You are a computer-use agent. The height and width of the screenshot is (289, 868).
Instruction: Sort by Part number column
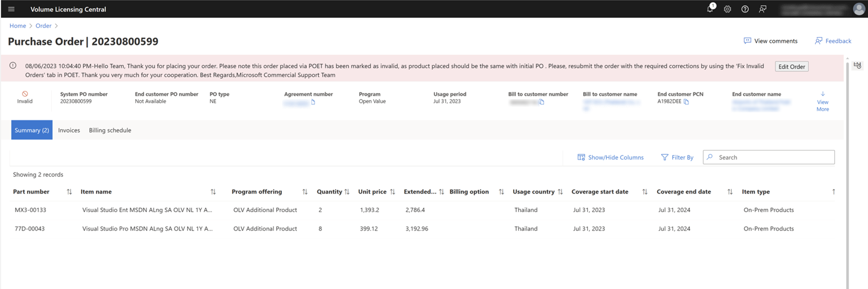pos(69,192)
